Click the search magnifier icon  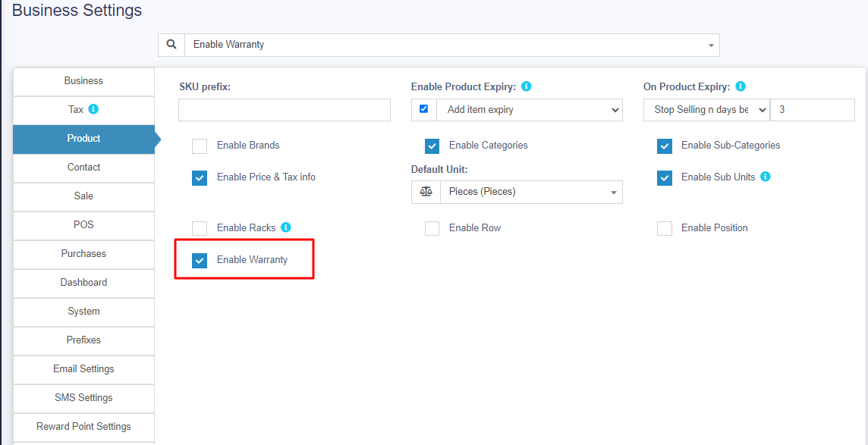point(171,45)
